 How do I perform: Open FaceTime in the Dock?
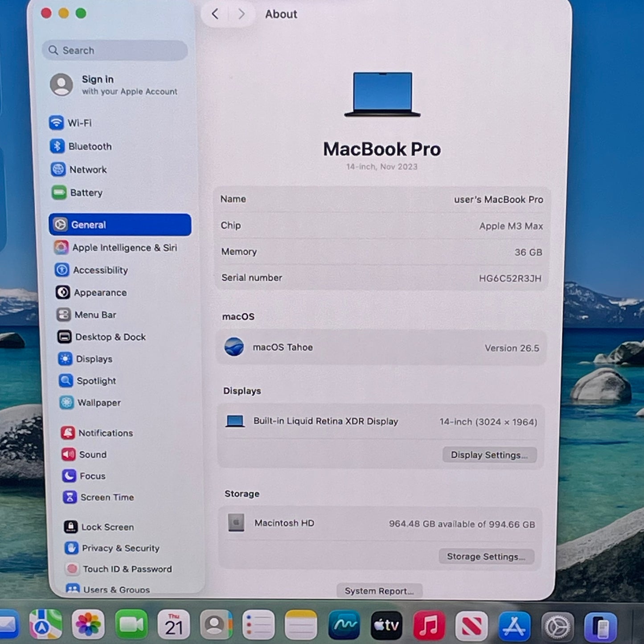[x=131, y=624]
